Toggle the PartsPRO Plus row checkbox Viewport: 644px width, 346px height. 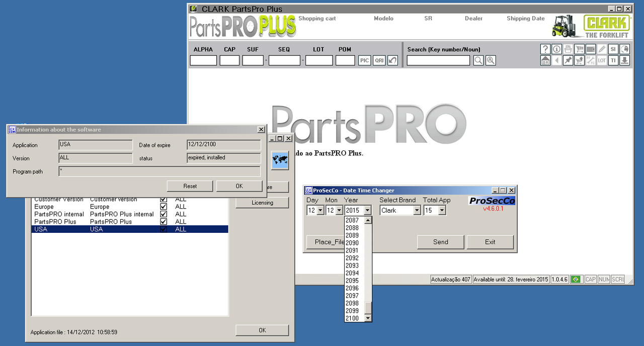pos(164,222)
